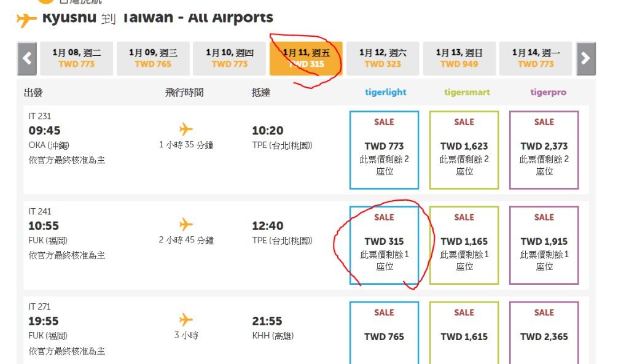
Task: Select the 1月 08 date tab
Action: point(77,58)
